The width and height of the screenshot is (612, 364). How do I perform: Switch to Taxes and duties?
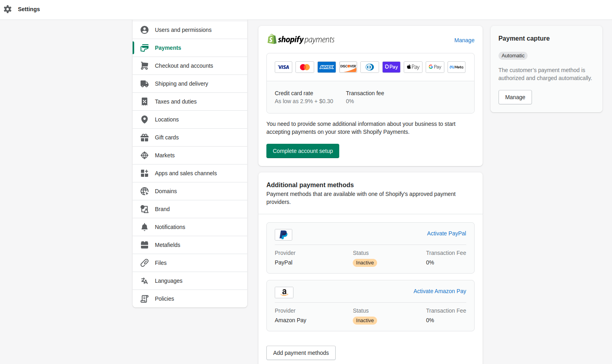175,102
